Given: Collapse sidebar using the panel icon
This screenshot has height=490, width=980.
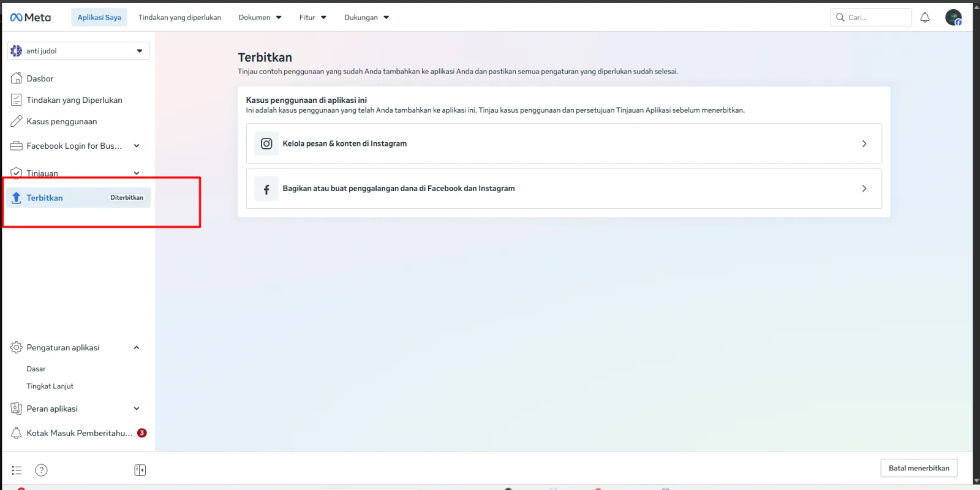Looking at the screenshot, I should click(140, 470).
